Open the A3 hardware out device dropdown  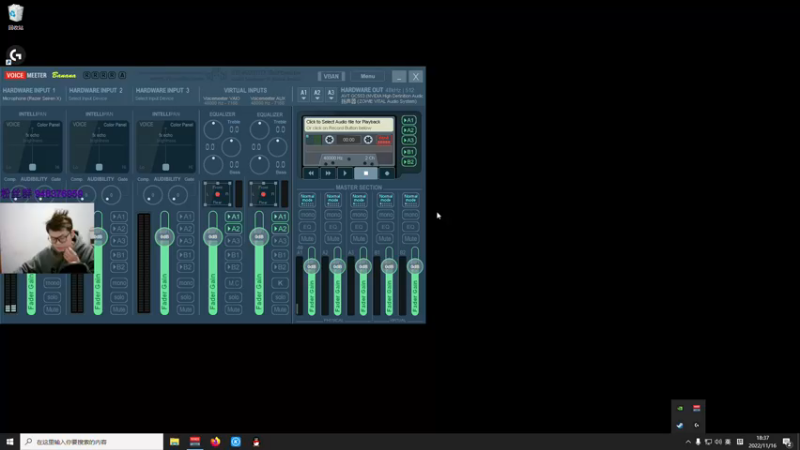pyautogui.click(x=331, y=94)
